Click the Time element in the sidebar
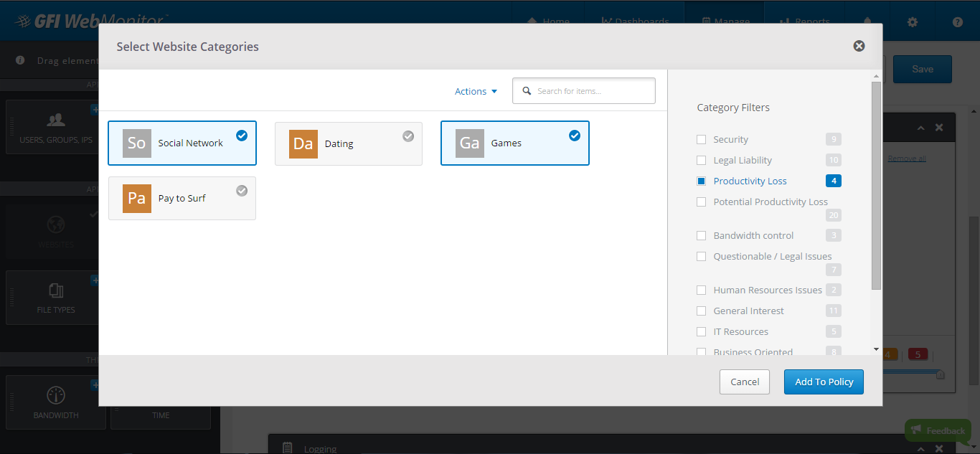Screen dimensions: 980x454 [x=161, y=415]
